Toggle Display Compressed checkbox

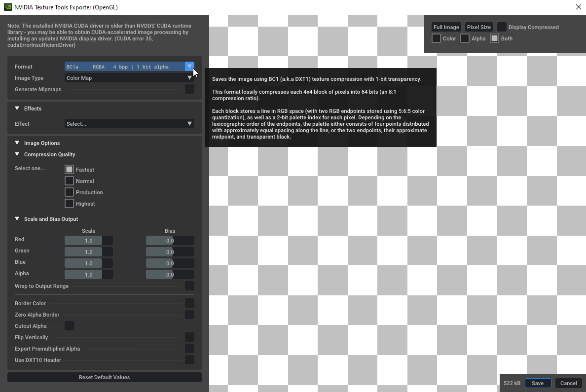click(x=502, y=27)
